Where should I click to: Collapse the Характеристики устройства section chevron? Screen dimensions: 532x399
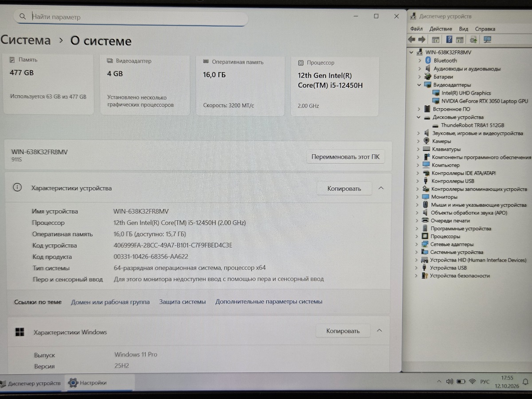pyautogui.click(x=381, y=188)
